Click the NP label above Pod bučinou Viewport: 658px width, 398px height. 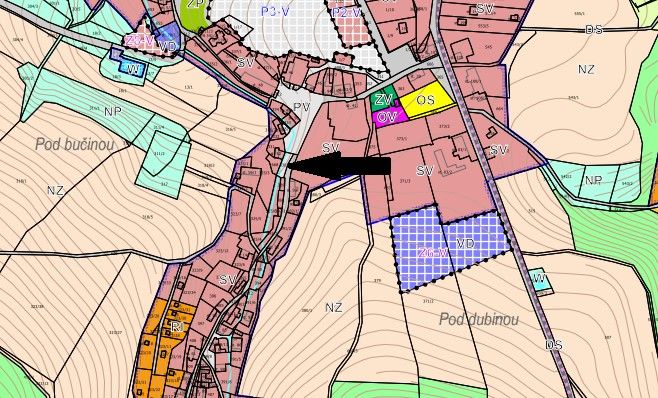click(112, 111)
